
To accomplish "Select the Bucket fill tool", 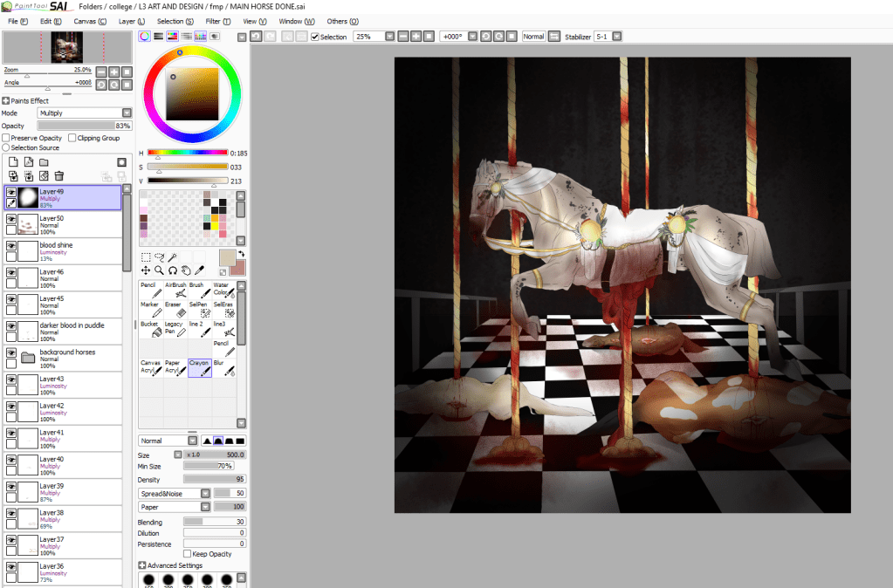I will [x=149, y=328].
